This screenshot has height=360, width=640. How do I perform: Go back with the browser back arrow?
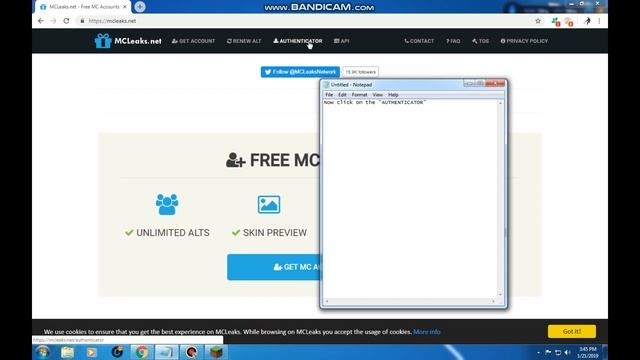40,21
